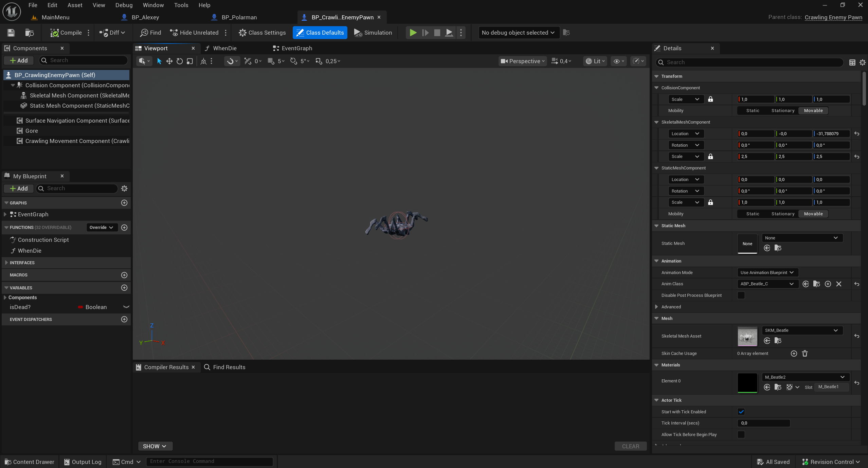Image resolution: width=868 pixels, height=468 pixels.
Task: Expand the EventGraph tree item
Action: (5, 214)
